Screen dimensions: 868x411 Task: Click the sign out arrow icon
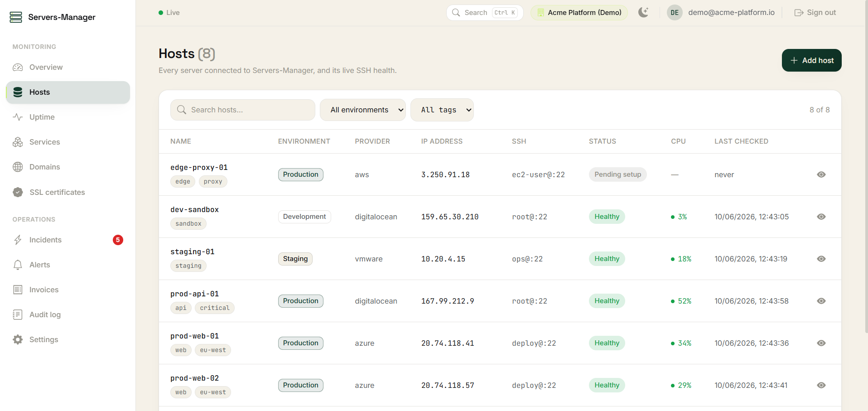(799, 13)
